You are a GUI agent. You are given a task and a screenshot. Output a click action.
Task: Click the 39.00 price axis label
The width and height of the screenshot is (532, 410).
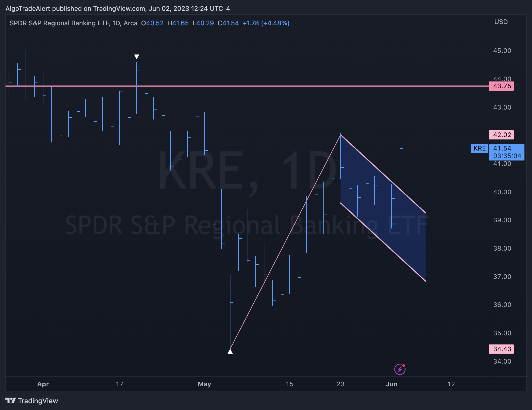(502, 220)
